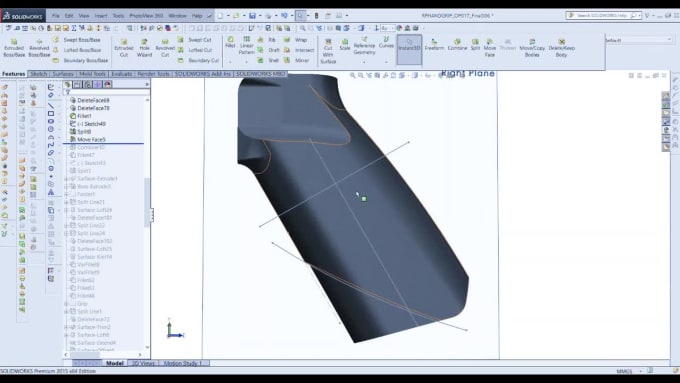Activate the Combine bodies tool

tap(457, 45)
